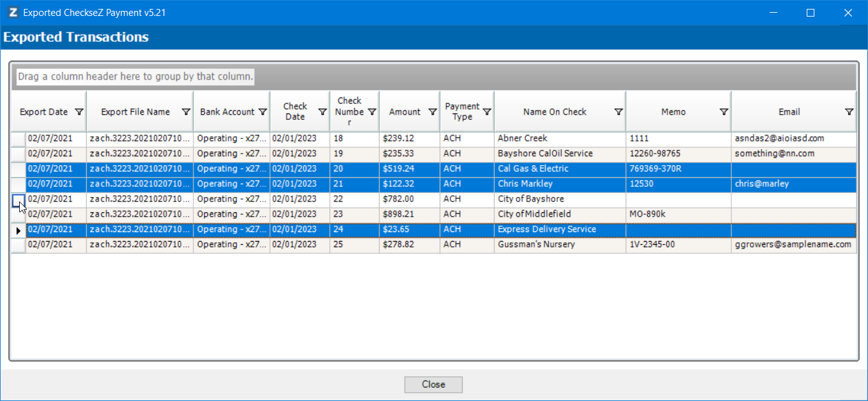
Task: Select the Chris Markley name cell
Action: 560,184
